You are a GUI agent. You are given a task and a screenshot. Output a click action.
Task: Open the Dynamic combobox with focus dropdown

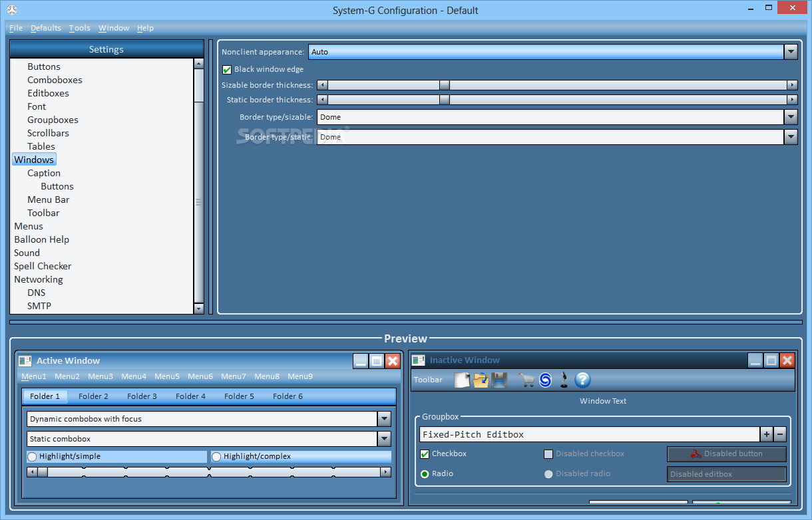click(x=384, y=419)
